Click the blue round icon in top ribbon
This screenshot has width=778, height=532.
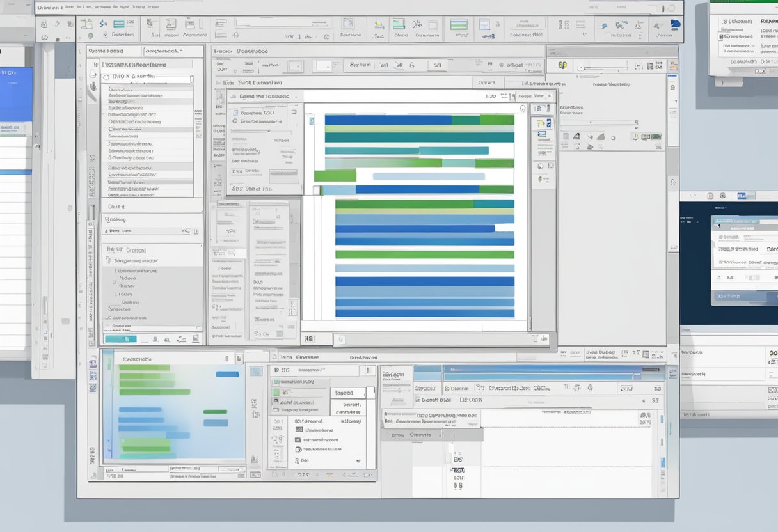(x=675, y=25)
